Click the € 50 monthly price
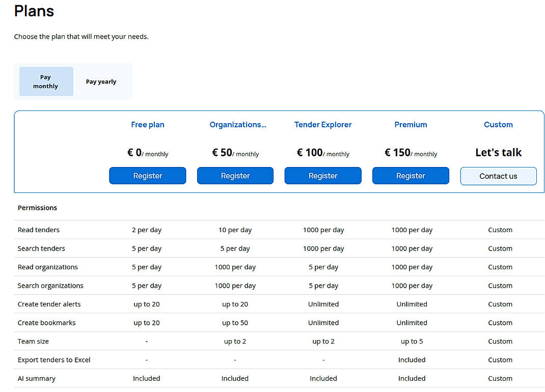Screen dimensions: 545x392 coord(235,153)
